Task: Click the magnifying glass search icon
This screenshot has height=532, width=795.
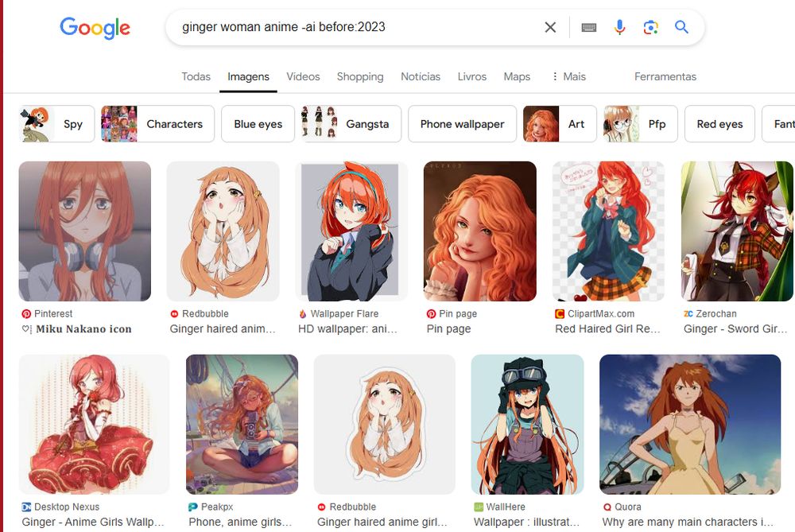Action: pos(681,27)
